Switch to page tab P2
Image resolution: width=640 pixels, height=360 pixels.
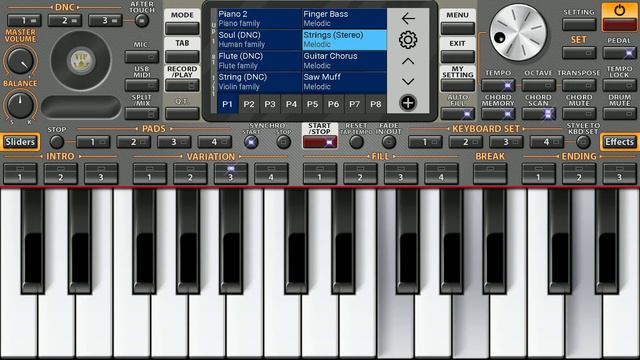click(x=249, y=104)
